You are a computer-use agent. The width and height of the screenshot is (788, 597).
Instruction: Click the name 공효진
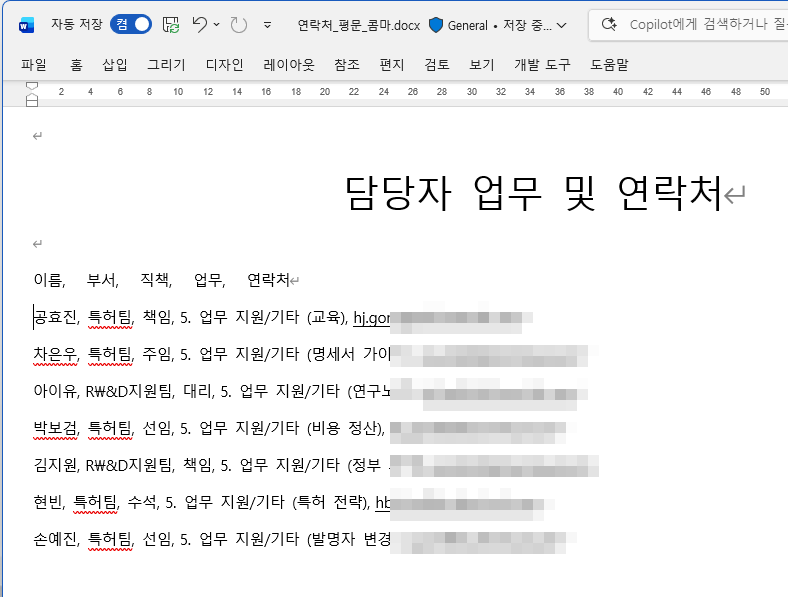click(x=54, y=317)
